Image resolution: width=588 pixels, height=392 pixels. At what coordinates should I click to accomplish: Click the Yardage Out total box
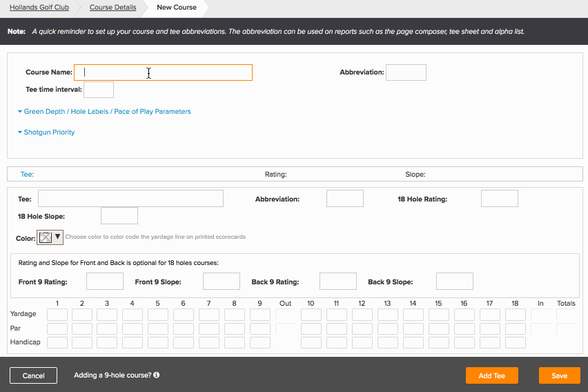point(286,314)
